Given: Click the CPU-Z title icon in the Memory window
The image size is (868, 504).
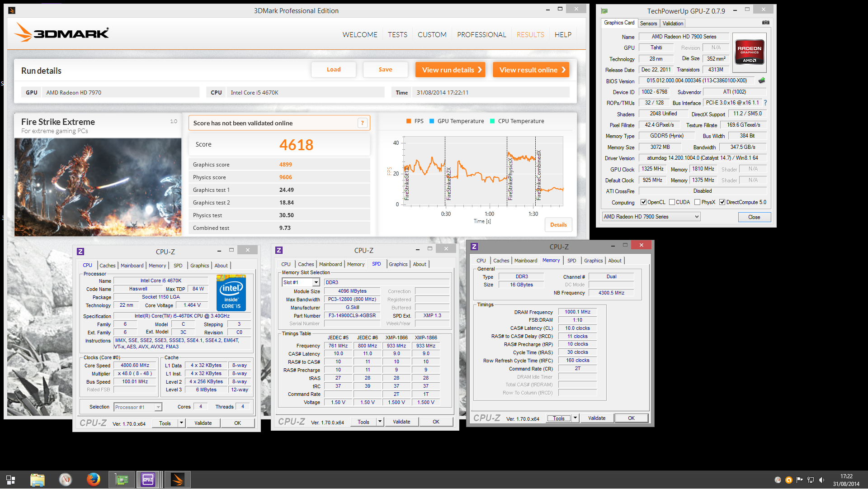Looking at the screenshot, I should (474, 247).
